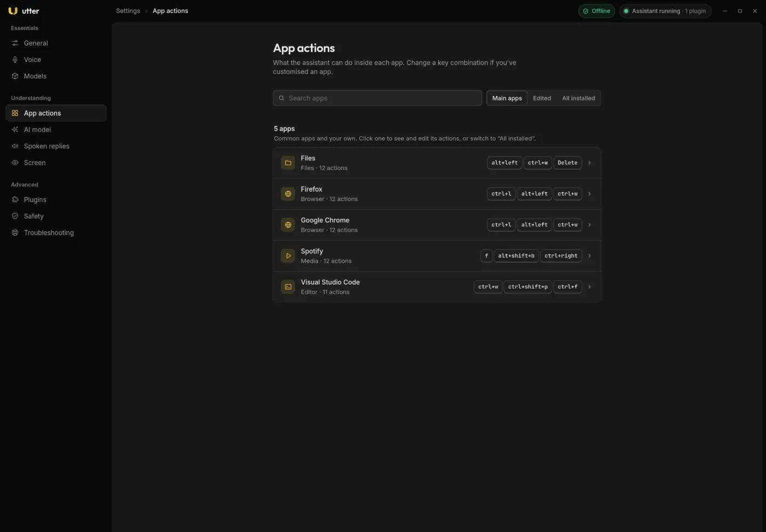
Task: Switch to the All installed tab
Action: 578,98
